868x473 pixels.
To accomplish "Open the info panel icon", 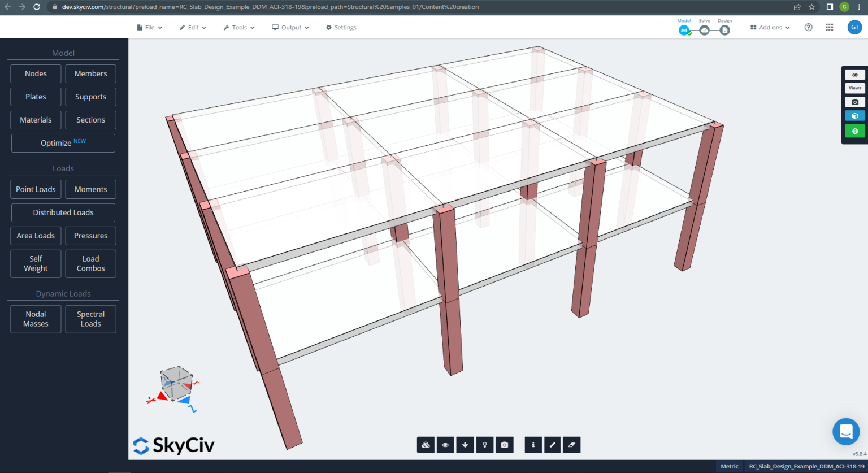I will point(533,445).
